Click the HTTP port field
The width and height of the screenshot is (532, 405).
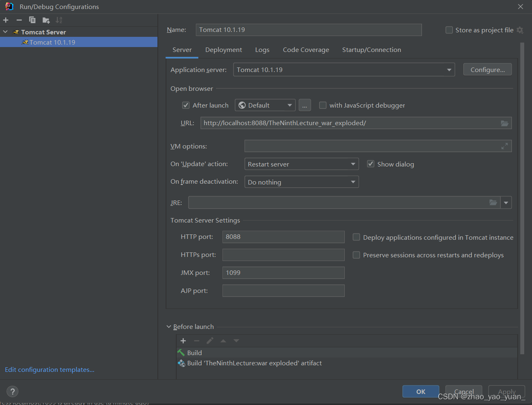click(x=283, y=237)
